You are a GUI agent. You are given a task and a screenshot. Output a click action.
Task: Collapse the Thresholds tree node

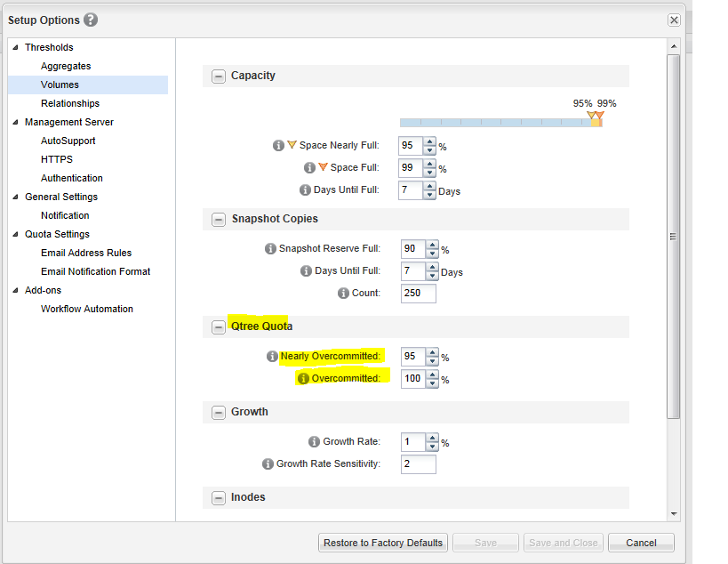[15, 47]
